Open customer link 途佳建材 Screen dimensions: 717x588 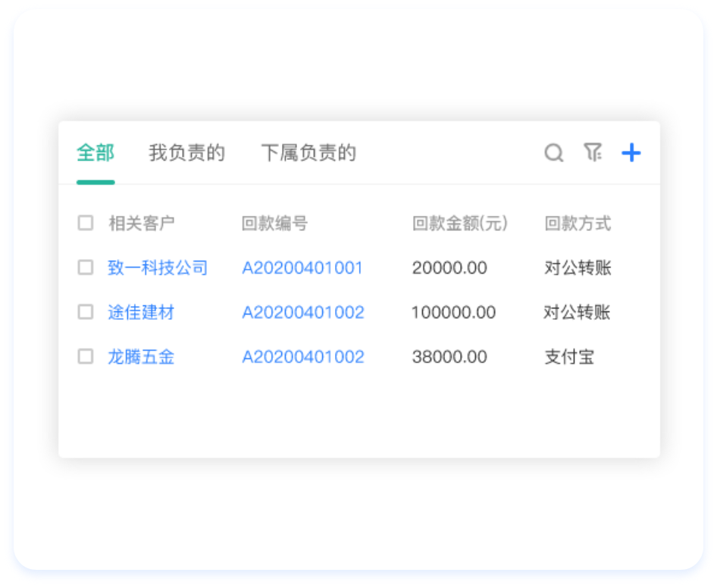pos(141,312)
